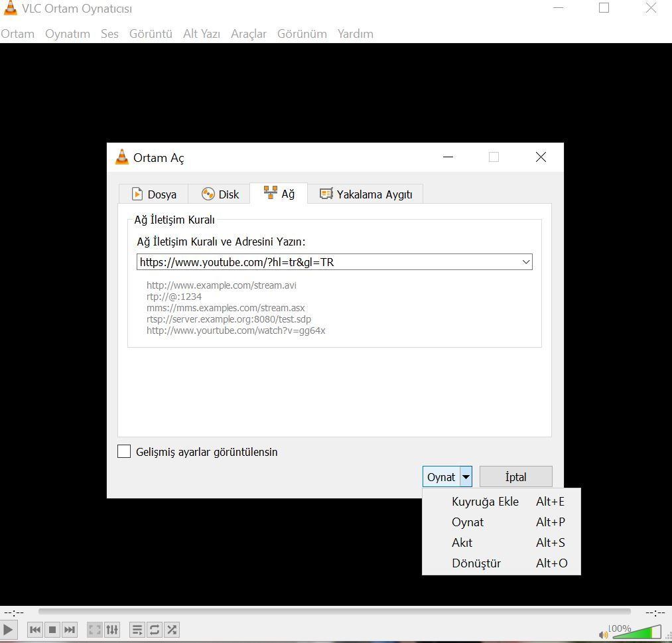Viewport: 672px width, 643px height.
Task: Click example text http://www.example.com/stream.avi
Action: click(221, 285)
